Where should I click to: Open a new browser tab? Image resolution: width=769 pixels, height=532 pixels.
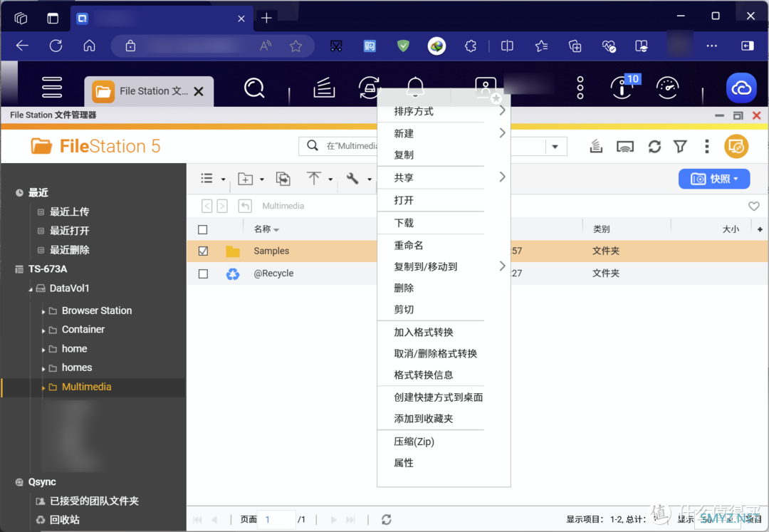click(x=266, y=18)
